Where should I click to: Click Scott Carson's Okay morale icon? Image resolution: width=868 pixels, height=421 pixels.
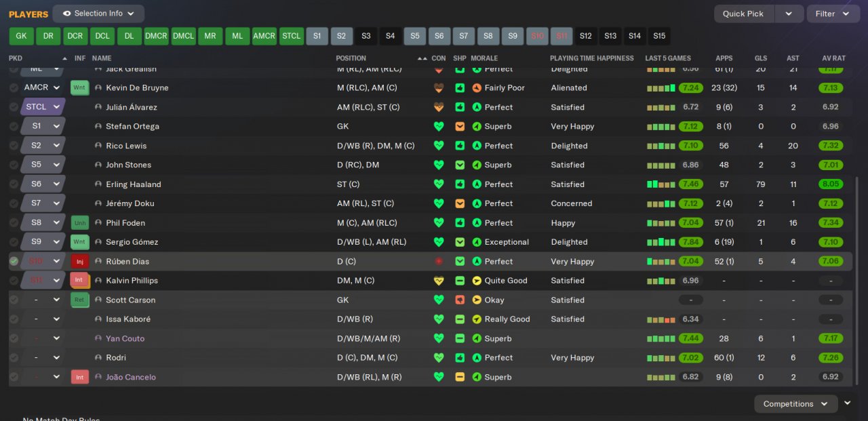477,300
